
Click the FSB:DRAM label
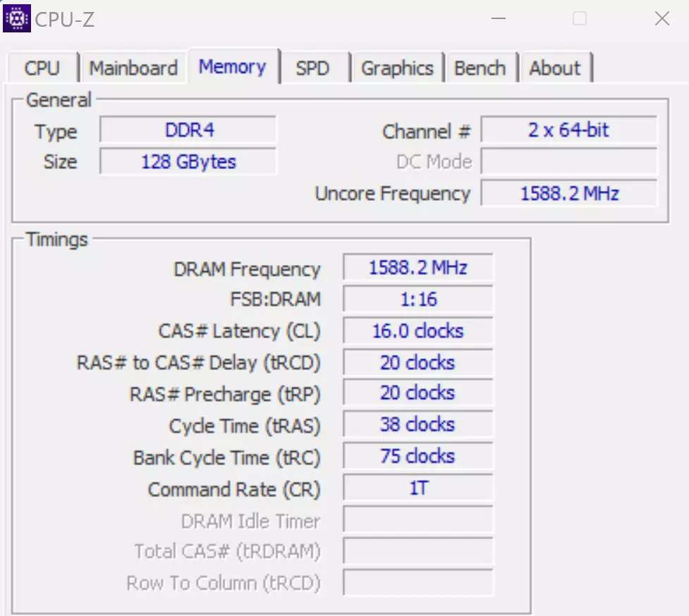276,299
